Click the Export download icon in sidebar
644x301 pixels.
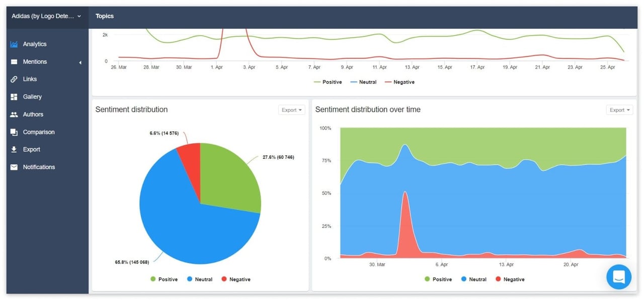pos(13,149)
